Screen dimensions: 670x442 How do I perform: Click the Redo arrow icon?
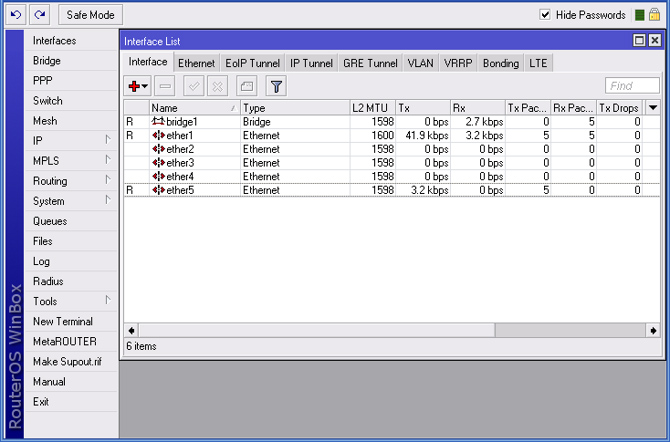(39, 15)
